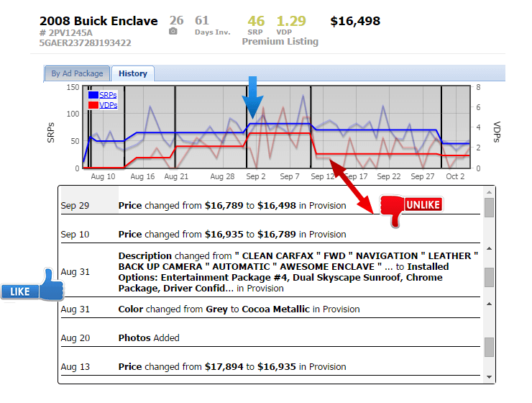Select the Sep 10 price change entry
The width and height of the screenshot is (532, 403).
[270, 235]
